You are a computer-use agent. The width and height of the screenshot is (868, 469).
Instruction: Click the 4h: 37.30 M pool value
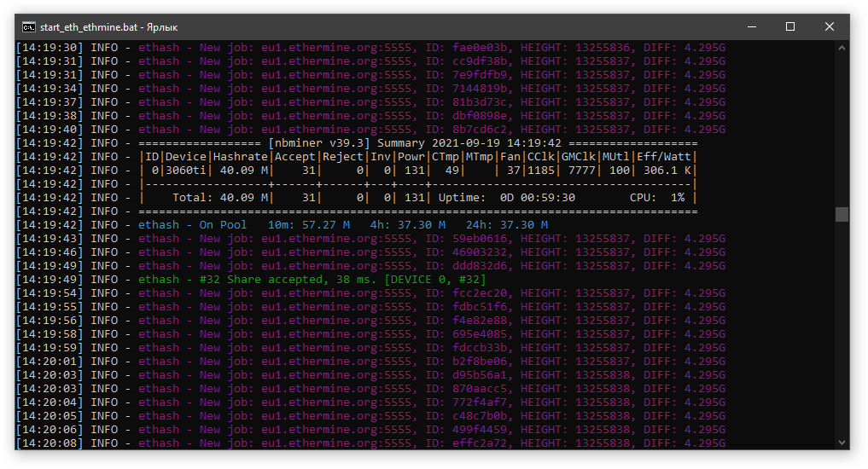[x=408, y=225]
